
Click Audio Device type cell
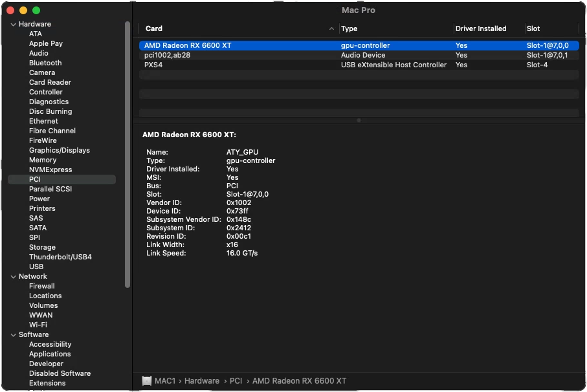click(x=363, y=56)
